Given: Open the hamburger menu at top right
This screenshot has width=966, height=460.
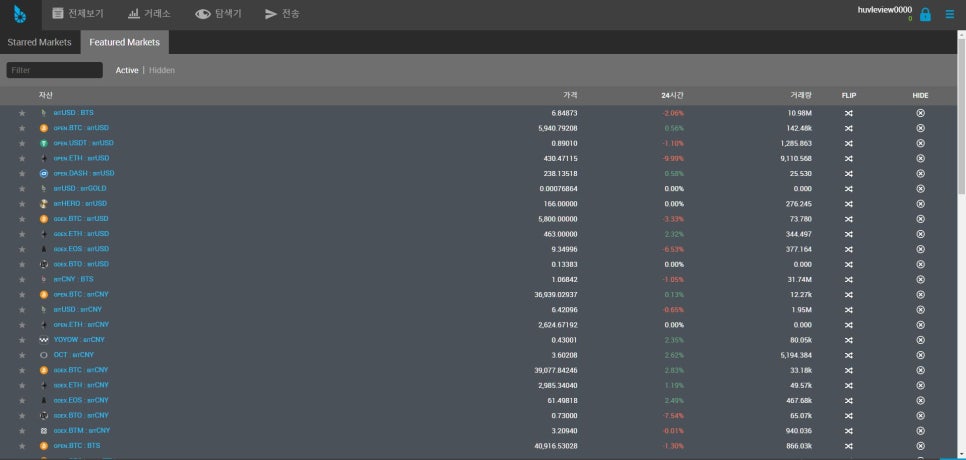Looking at the screenshot, I should 949,15.
